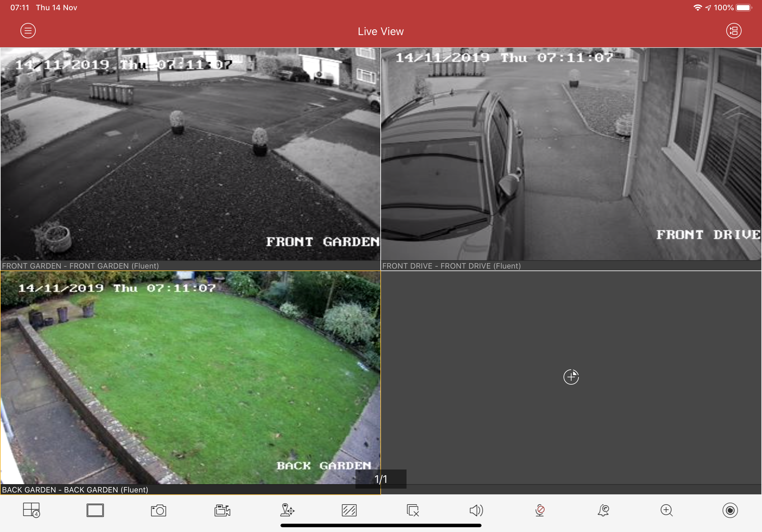The width and height of the screenshot is (762, 532).
Task: Switch to 4-window split layout
Action: [31, 510]
